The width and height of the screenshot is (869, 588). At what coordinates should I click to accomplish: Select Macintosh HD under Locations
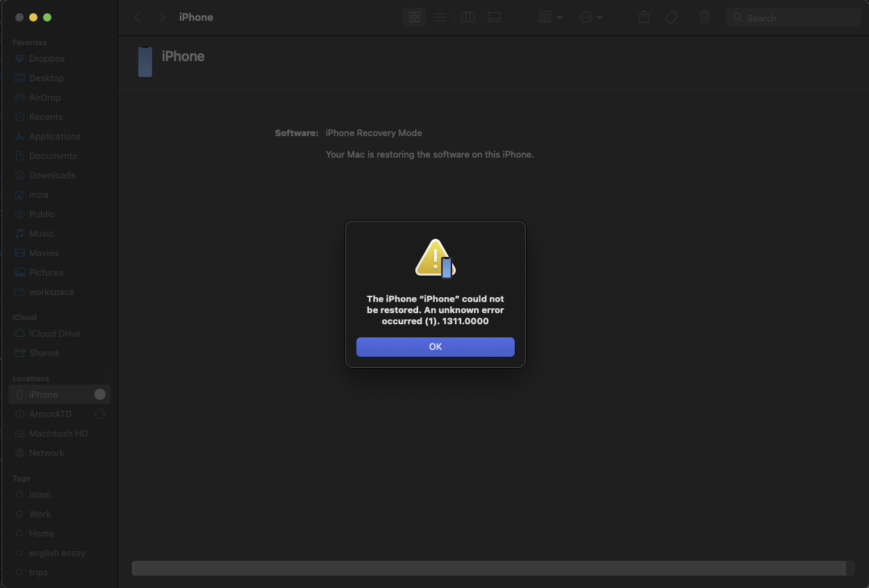pyautogui.click(x=59, y=434)
